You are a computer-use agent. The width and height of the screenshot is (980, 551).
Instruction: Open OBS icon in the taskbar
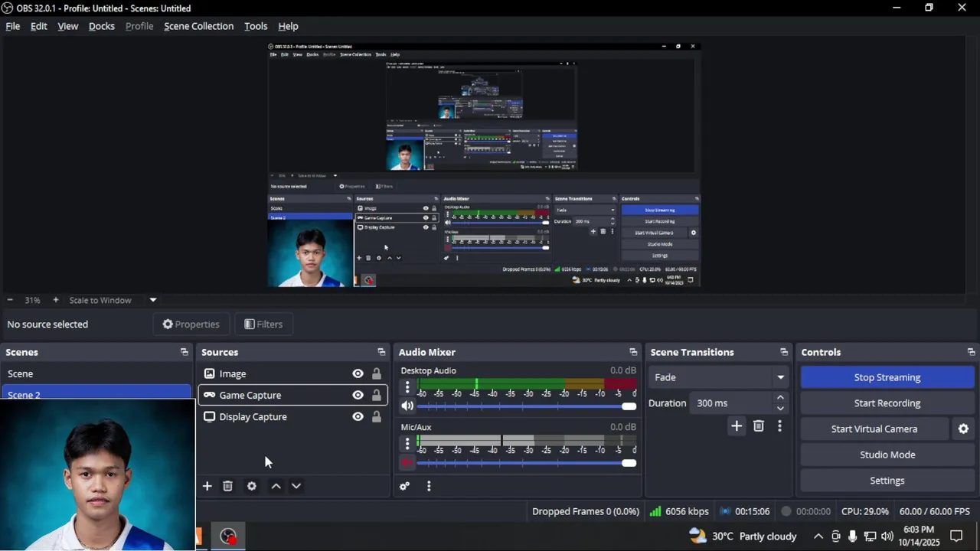(x=228, y=536)
